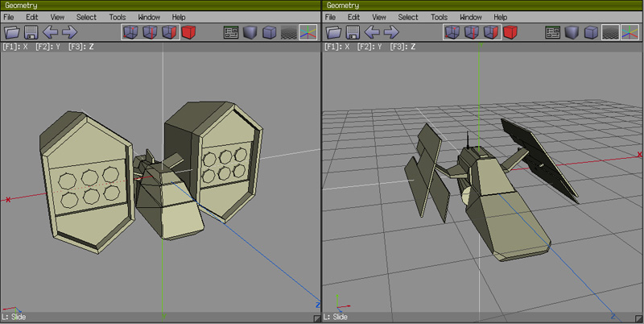644x324 pixels.
Task: Open the Help menu in right window
Action: click(500, 17)
